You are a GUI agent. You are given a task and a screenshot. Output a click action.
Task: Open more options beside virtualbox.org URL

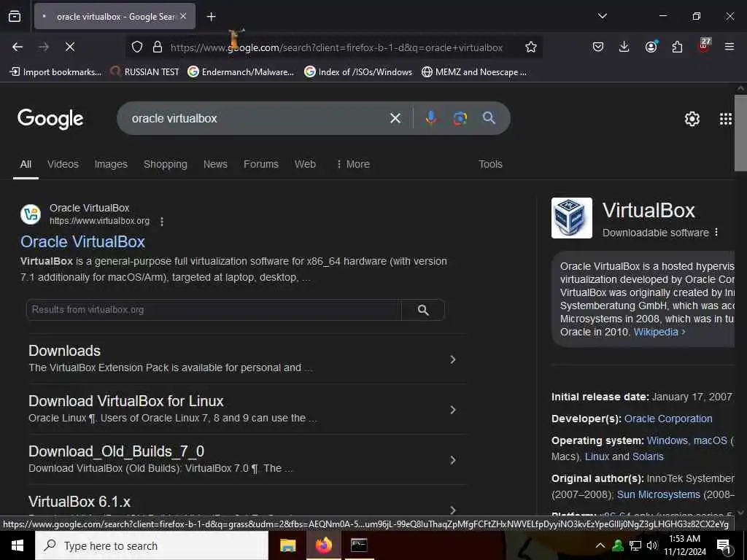coord(162,222)
